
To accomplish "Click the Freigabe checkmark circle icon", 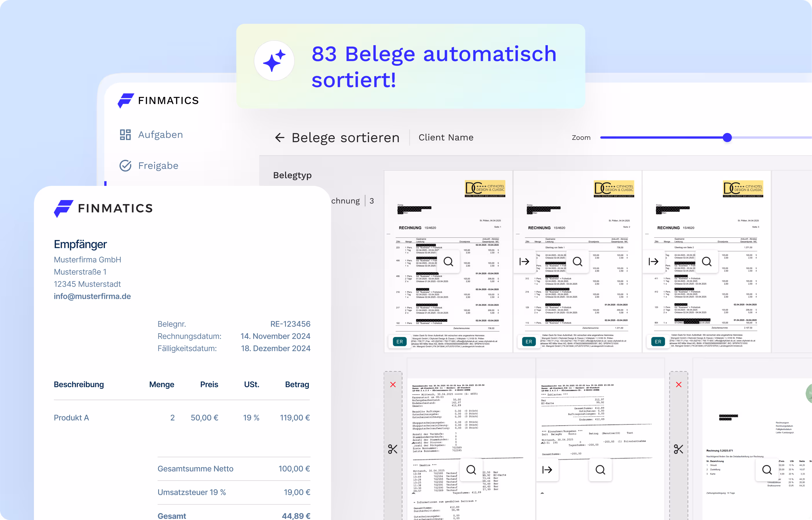I will pyautogui.click(x=125, y=165).
